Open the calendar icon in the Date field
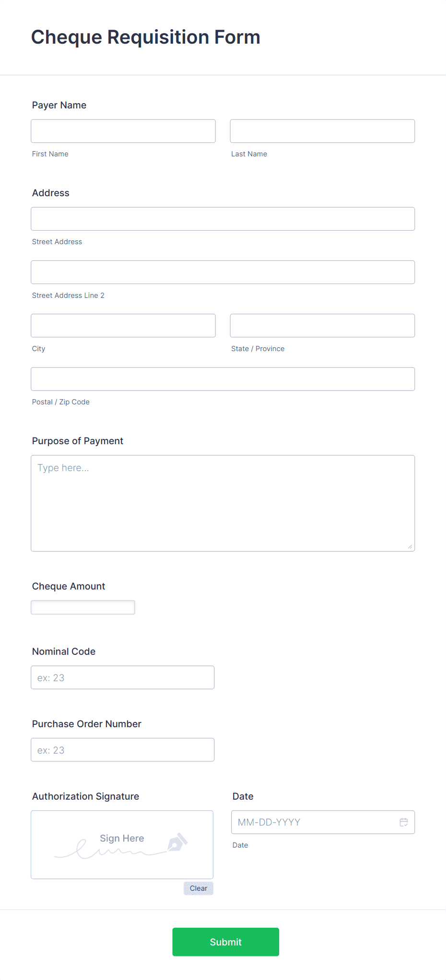Screen dimensions: 446x980 [x=403, y=822]
